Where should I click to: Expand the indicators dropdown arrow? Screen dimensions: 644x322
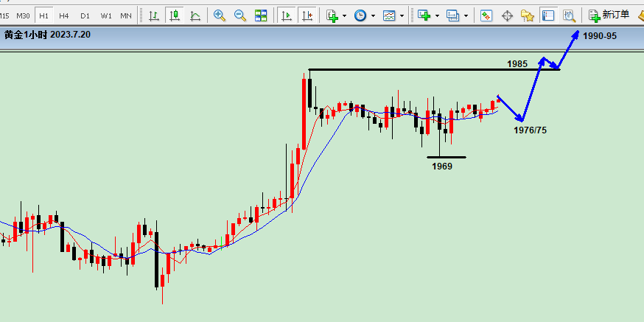[344, 16]
